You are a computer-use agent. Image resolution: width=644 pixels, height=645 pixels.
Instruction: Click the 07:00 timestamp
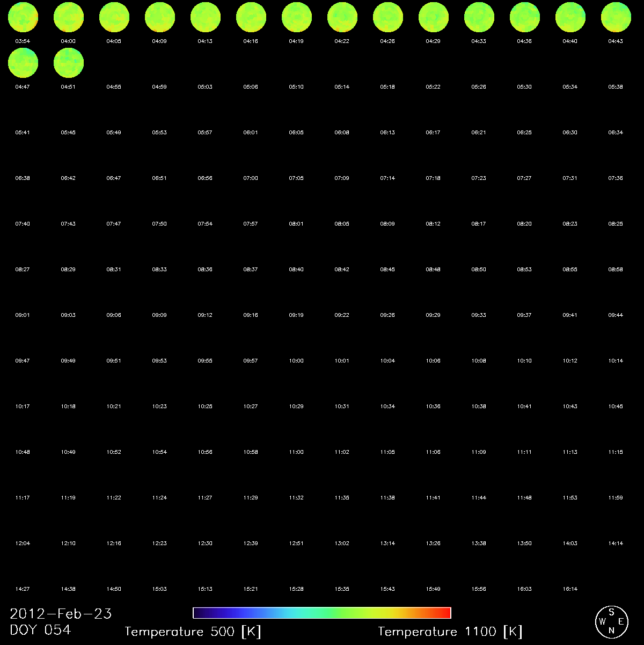click(x=251, y=178)
